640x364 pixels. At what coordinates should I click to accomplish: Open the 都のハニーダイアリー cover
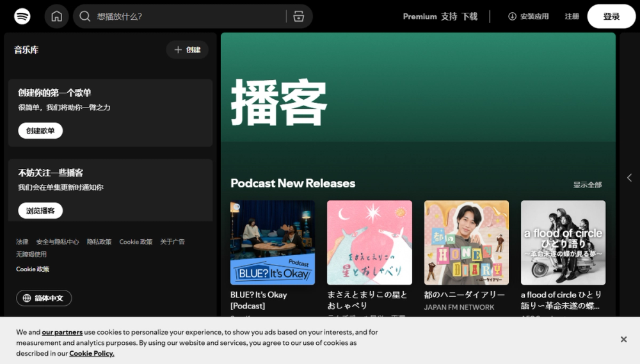point(467,242)
